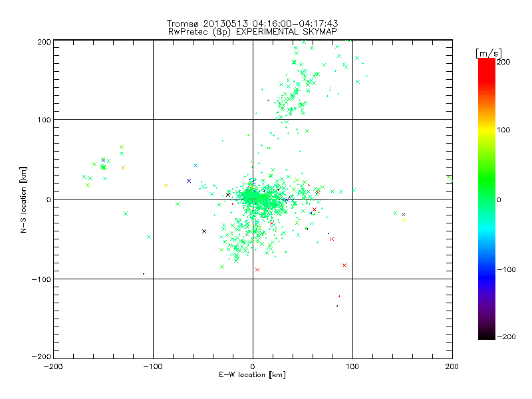Click the yellow X marker at the far right edge of the plot

pos(404,220)
